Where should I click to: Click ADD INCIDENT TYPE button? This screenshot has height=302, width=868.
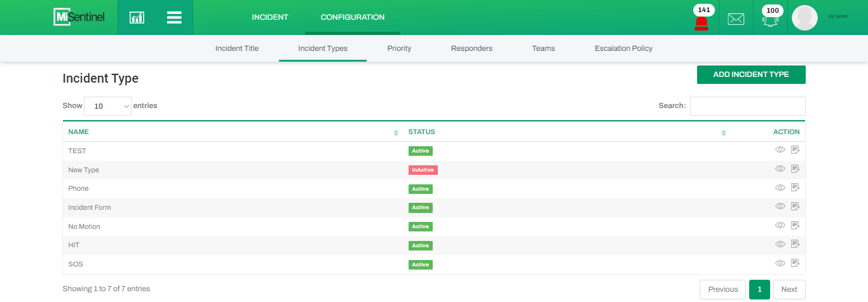click(750, 74)
